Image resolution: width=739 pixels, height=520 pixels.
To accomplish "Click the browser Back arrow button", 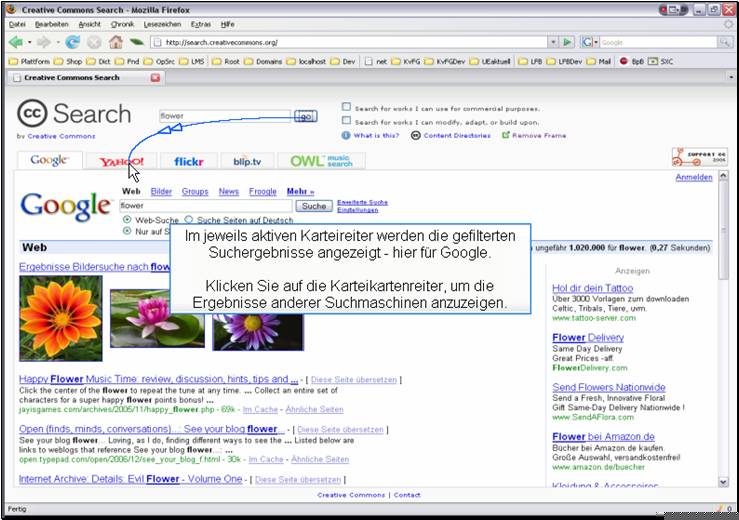I will tap(16, 42).
